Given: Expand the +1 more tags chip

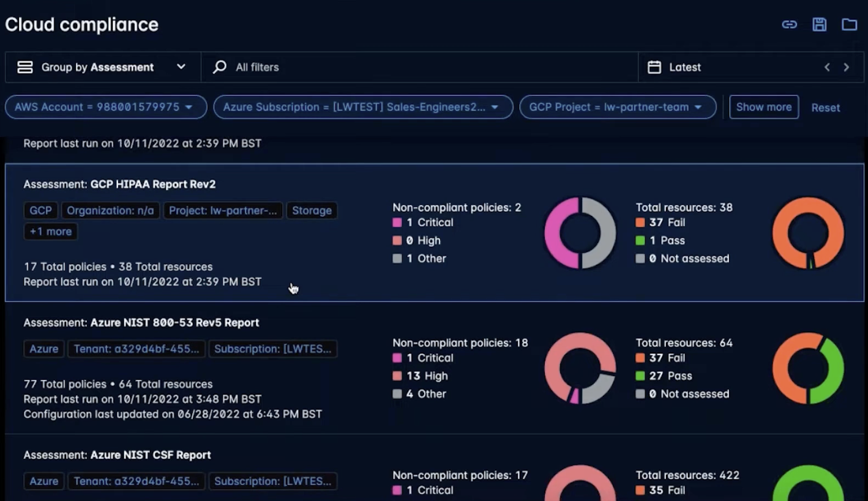Looking at the screenshot, I should 51,231.
